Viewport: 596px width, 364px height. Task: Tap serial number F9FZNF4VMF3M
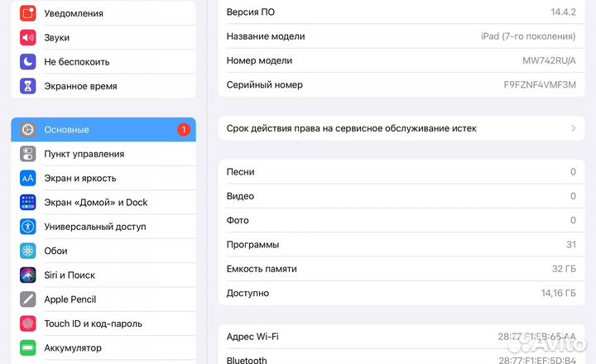pos(540,84)
